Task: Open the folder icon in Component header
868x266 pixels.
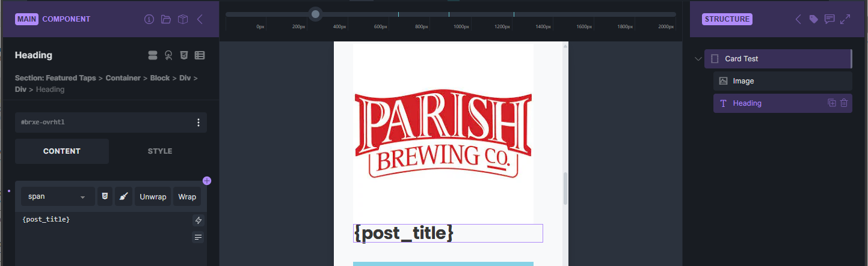Action: click(166, 19)
